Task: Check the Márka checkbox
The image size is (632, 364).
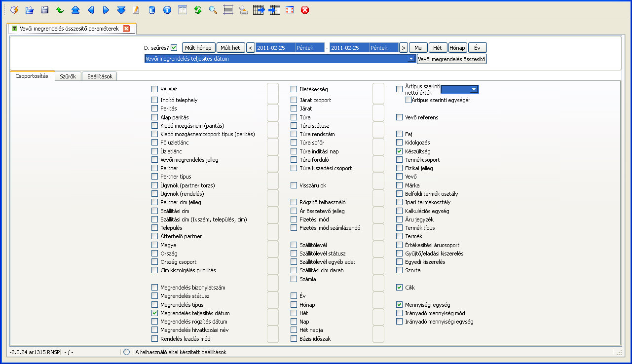Action: tap(400, 185)
